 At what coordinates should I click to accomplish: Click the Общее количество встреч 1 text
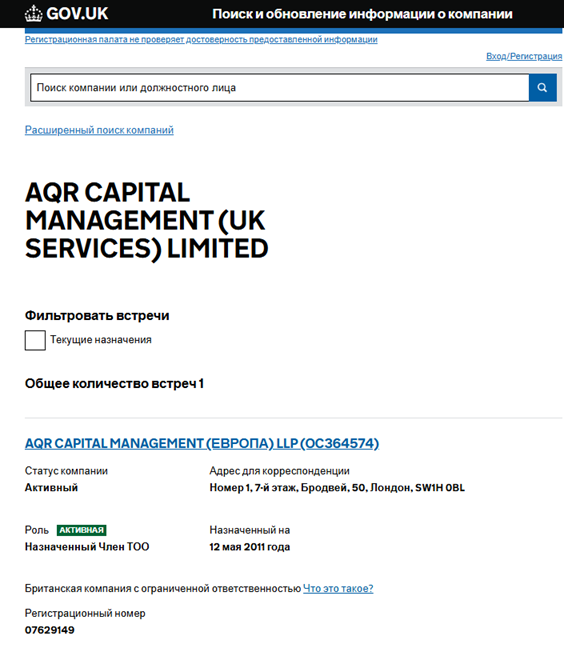pyautogui.click(x=114, y=384)
